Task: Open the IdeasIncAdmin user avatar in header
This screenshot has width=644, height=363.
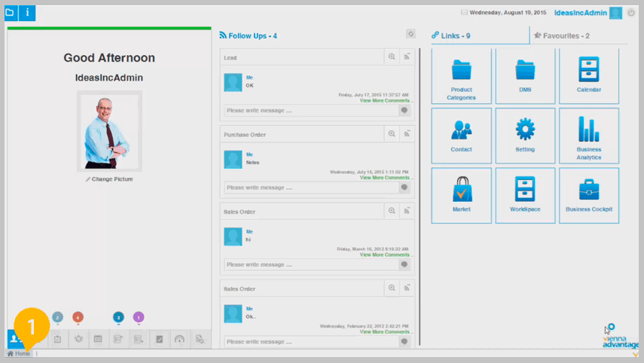Action: pos(615,13)
